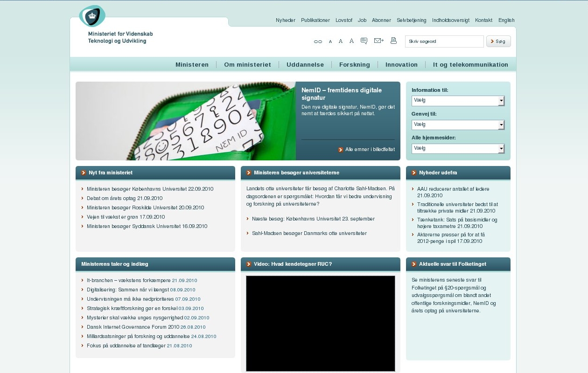
Task: Open Ministeren besøger Roskilde Universitet news item
Action: tap(145, 207)
